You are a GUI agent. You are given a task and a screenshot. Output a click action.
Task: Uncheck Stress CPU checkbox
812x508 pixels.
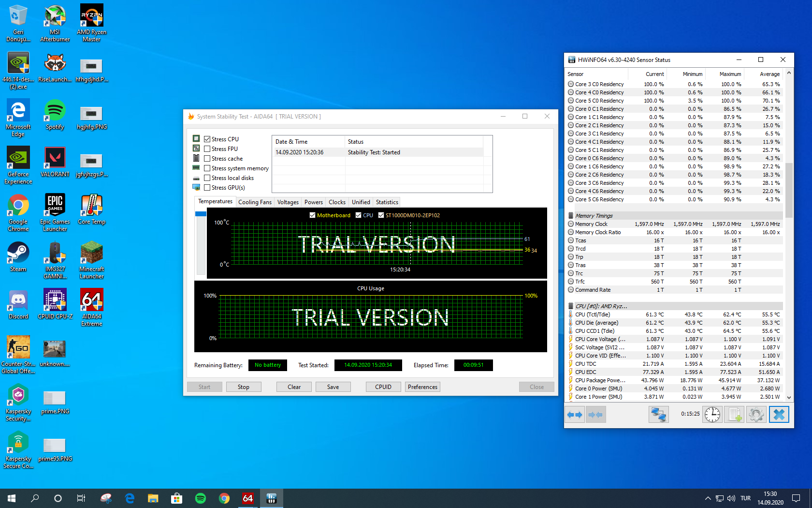(x=207, y=139)
